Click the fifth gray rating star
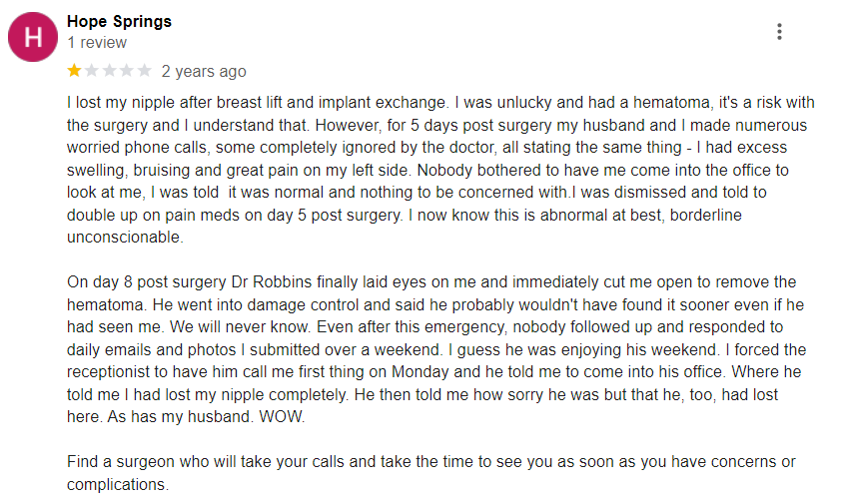 (144, 71)
